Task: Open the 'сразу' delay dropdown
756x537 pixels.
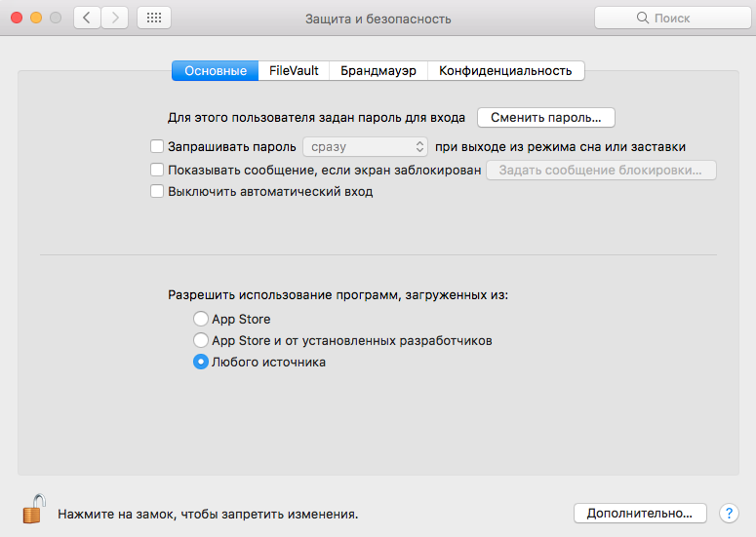Action: click(x=365, y=146)
